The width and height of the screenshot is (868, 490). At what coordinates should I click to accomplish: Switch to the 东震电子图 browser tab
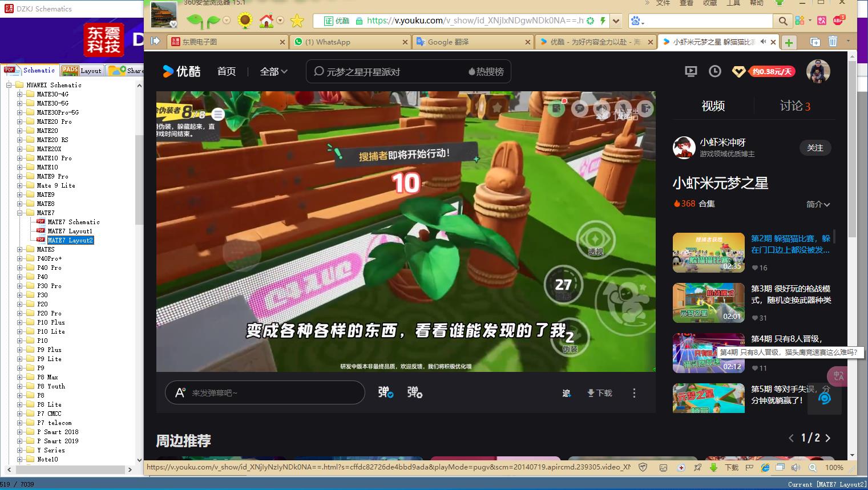click(x=228, y=42)
